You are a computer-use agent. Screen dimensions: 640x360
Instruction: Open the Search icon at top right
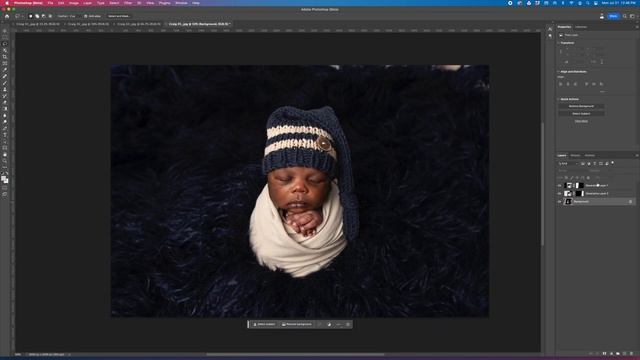coord(624,16)
